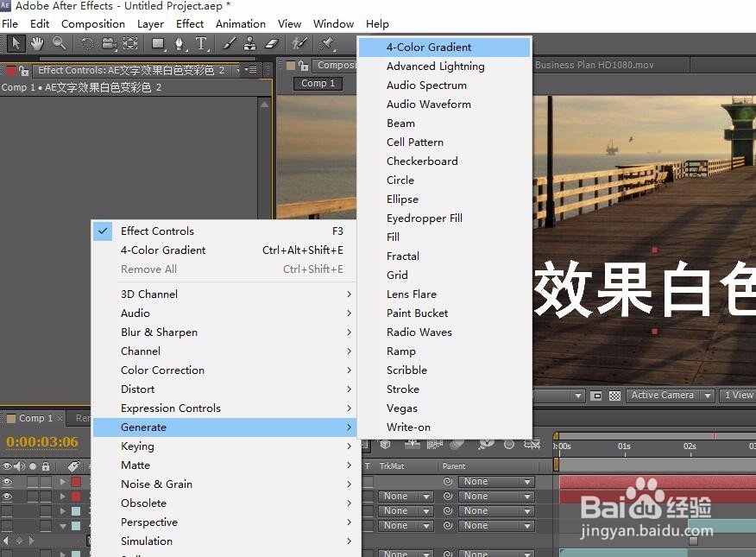
Task: Click the teal label color of first teal layer
Action: click(x=76, y=510)
